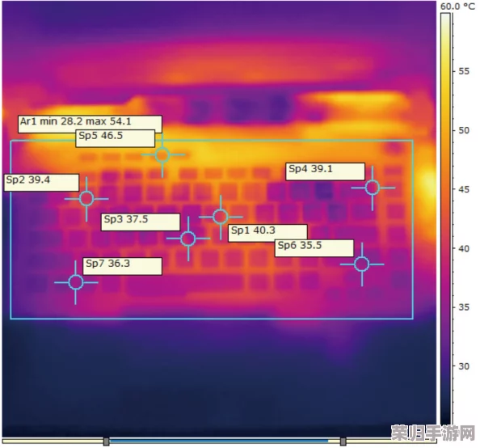Select the Sp1 40.3 temperature label
The height and width of the screenshot is (448, 480).
tap(267, 233)
